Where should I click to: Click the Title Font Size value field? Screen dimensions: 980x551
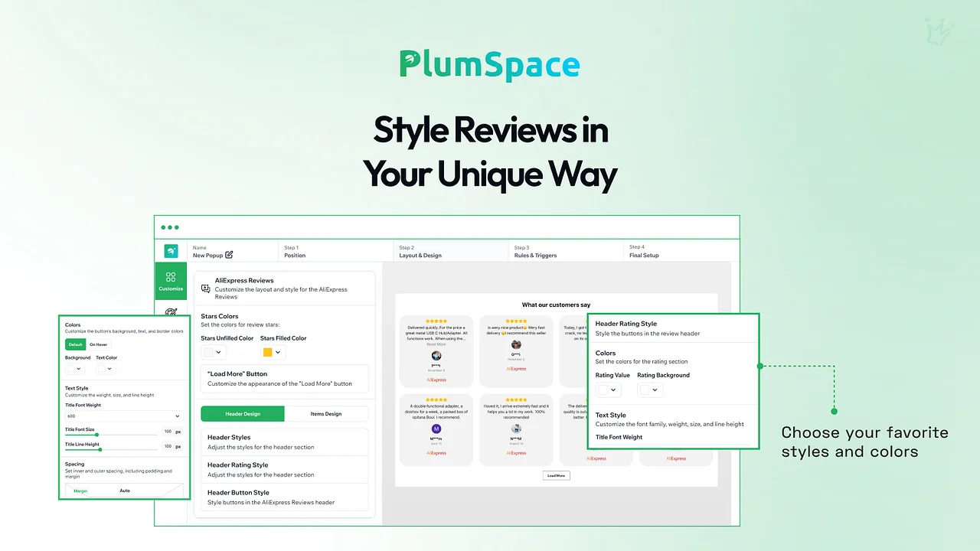point(167,432)
